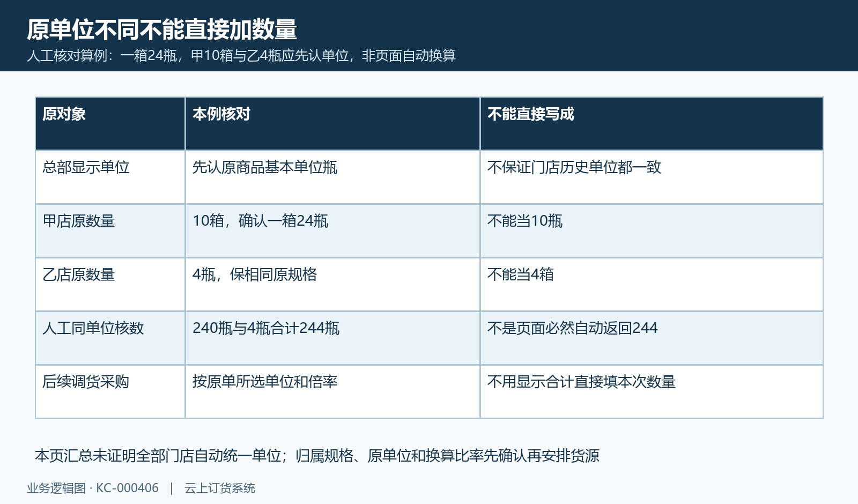
Task: Click the cell 不用显示合计直接填本次数量
Action: (652, 392)
